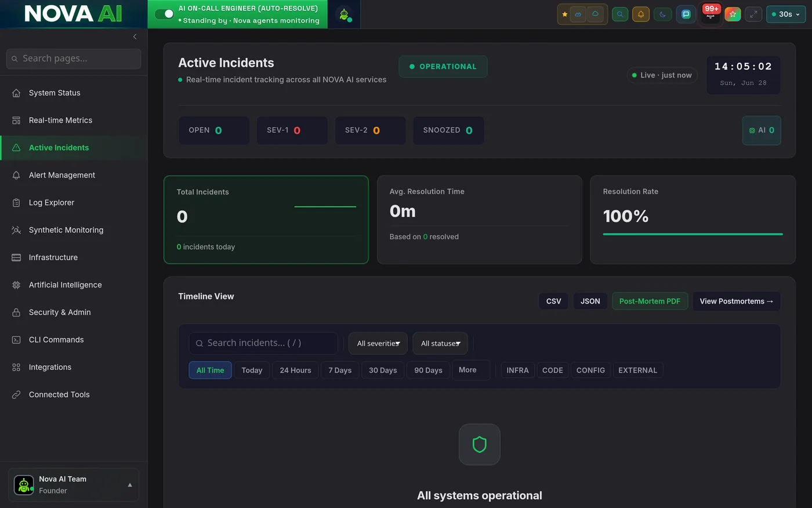This screenshot has width=812, height=508.
Task: Follow the View Postmortems link
Action: pos(737,301)
